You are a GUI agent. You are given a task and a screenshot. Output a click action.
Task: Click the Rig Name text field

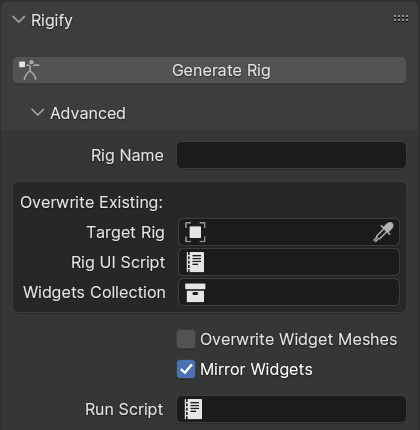pyautogui.click(x=291, y=155)
